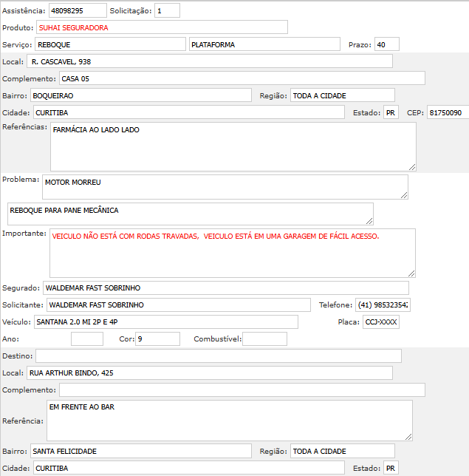
Task: Select the Placa field CCJ-XXXX
Action: (x=381, y=322)
